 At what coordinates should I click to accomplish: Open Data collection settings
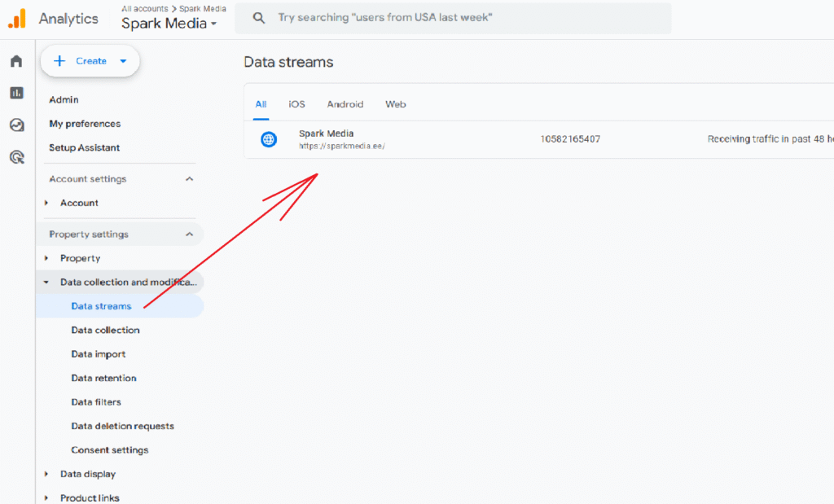(x=105, y=330)
